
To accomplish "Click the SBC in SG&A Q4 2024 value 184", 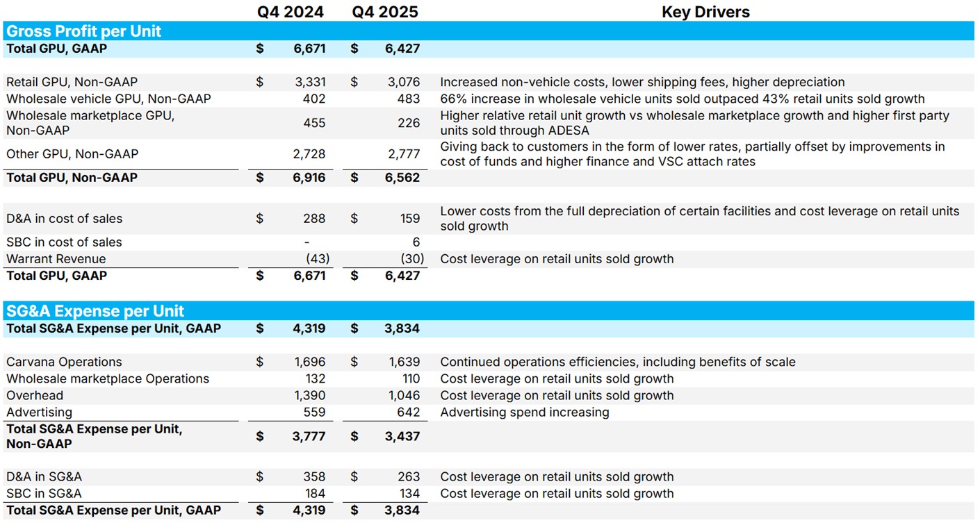I will (x=313, y=494).
